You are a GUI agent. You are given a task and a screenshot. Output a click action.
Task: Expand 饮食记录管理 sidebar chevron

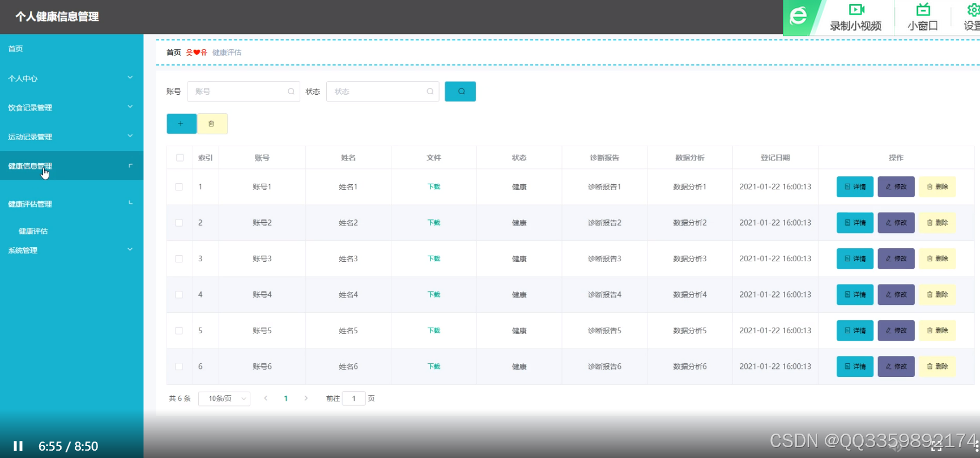(130, 107)
